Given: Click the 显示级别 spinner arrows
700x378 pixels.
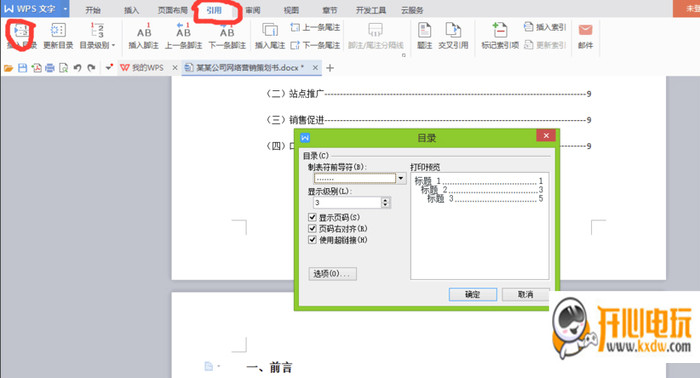Looking at the screenshot, I should click(x=386, y=203).
